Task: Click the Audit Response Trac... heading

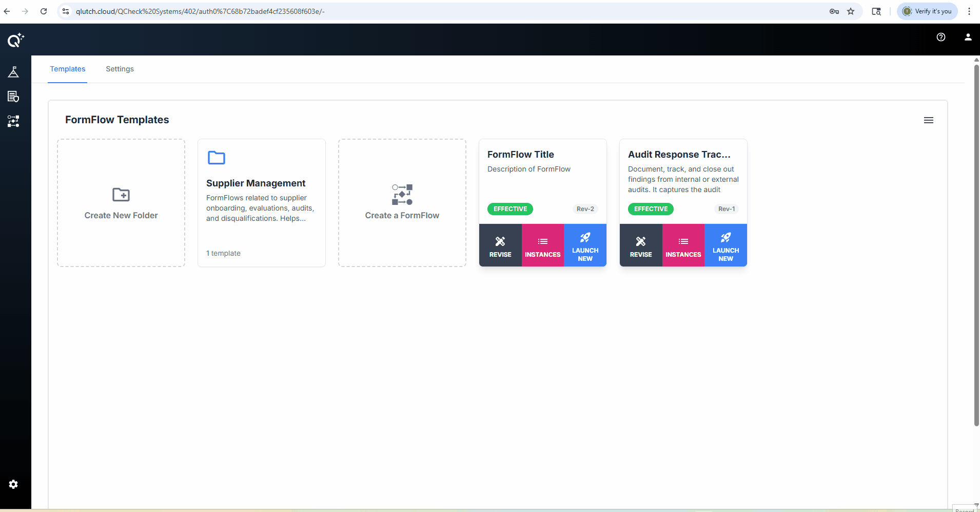Action: (x=679, y=155)
